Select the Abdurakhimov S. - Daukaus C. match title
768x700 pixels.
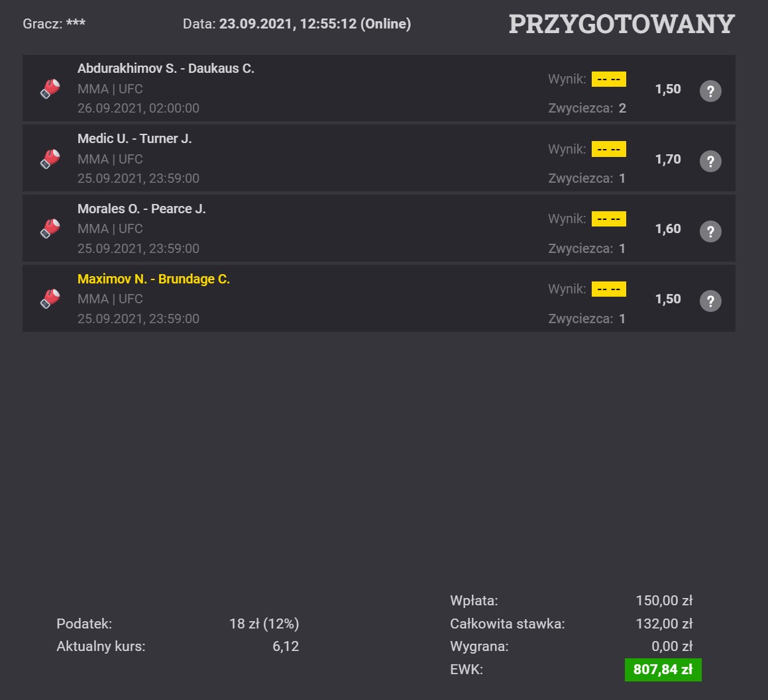(166, 68)
